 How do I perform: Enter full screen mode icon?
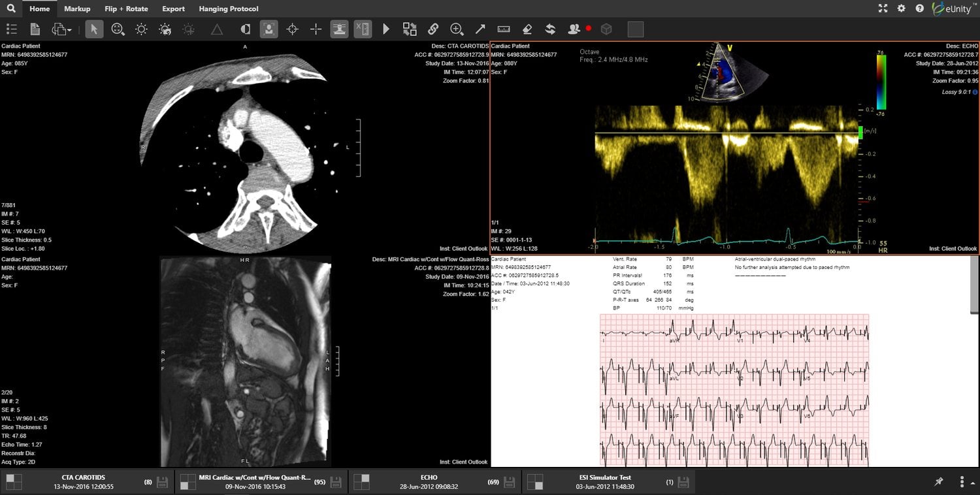tap(883, 8)
